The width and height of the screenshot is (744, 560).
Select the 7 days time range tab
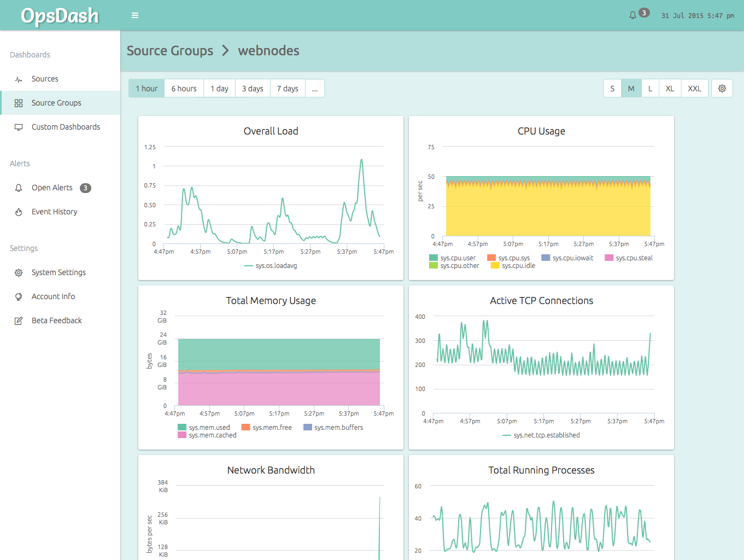288,88
